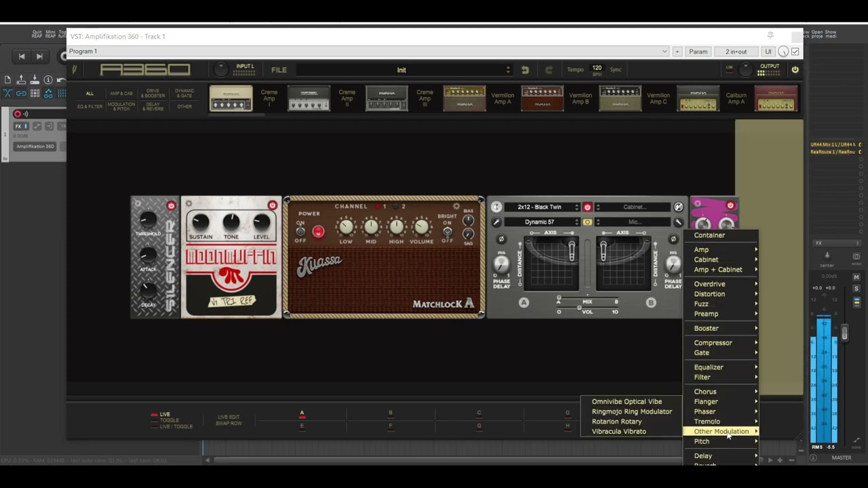
Task: Click the REAPER project info icon
Action: click(48, 80)
